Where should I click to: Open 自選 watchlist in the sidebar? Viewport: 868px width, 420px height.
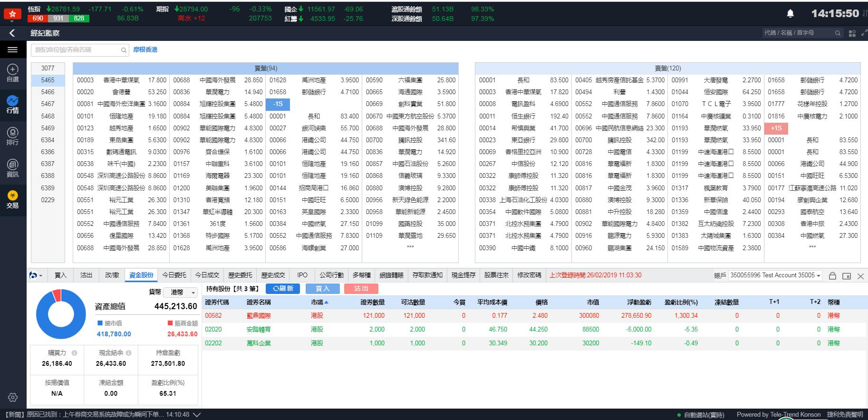(x=12, y=73)
